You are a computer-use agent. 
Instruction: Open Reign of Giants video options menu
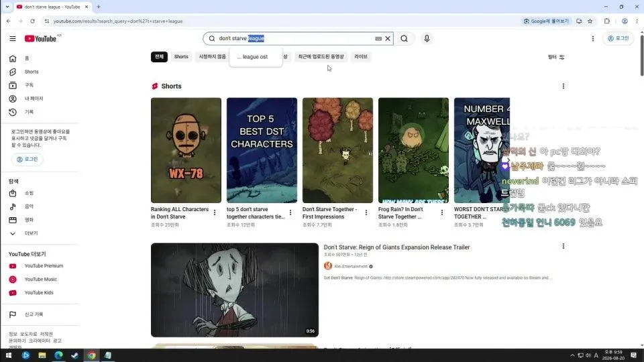pos(563,246)
